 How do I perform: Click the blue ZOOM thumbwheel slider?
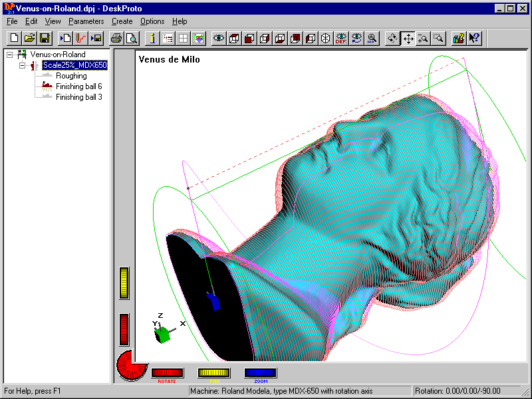[x=260, y=373]
